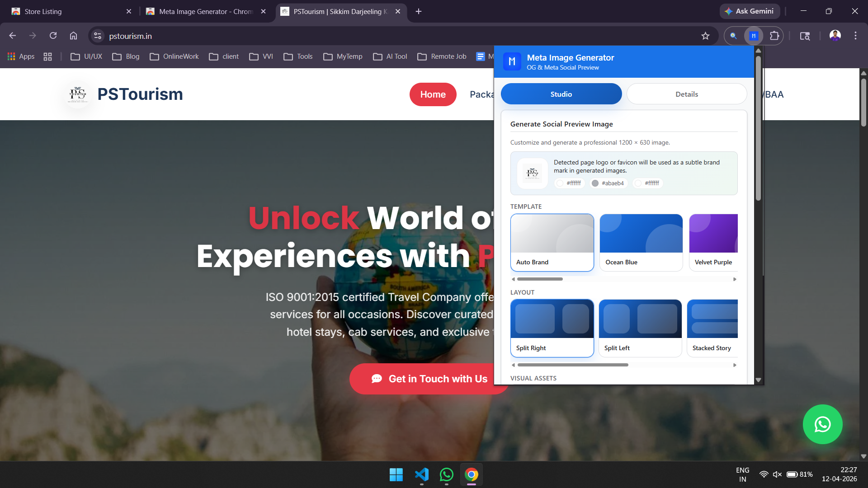Click the Home button in PSTourism navigation

[433, 94]
